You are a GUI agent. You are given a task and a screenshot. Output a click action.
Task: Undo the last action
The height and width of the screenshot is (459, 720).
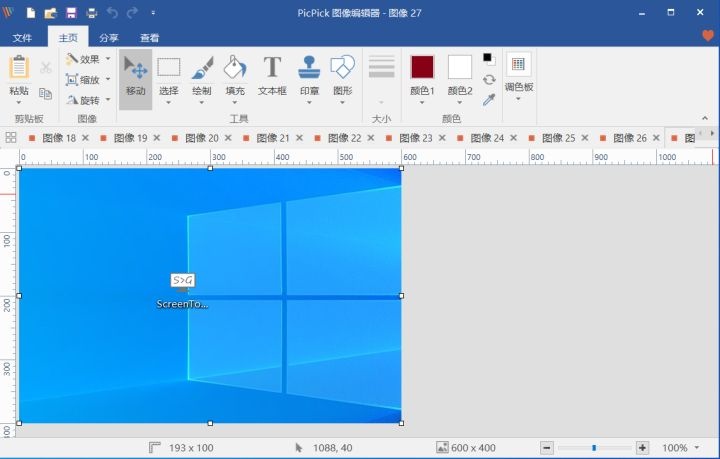click(x=112, y=13)
